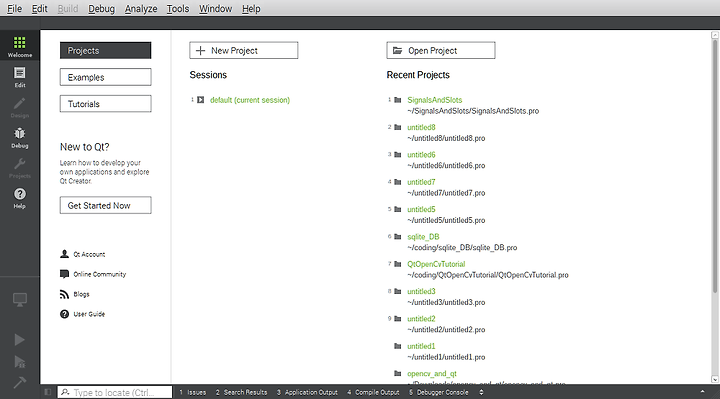This screenshot has width=720, height=399.
Task: Click the vertical scrollbar on the right
Action: pyautogui.click(x=714, y=166)
